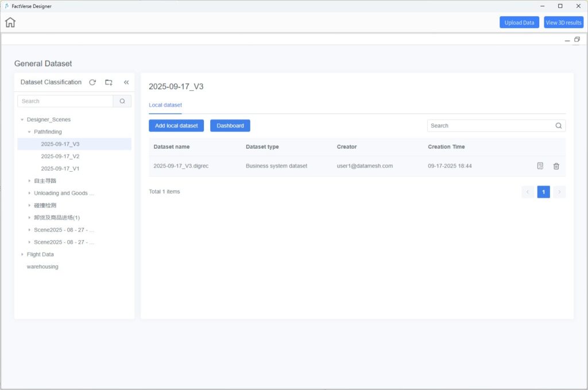Select 2025-09-17_V2 in the tree
This screenshot has width=588, height=390.
[60, 156]
